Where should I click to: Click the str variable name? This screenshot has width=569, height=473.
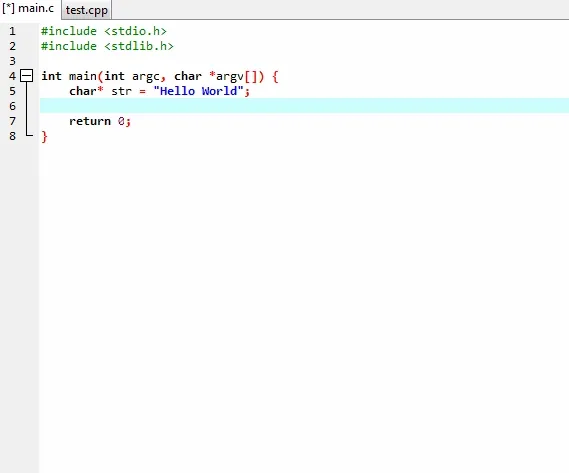(x=121, y=91)
